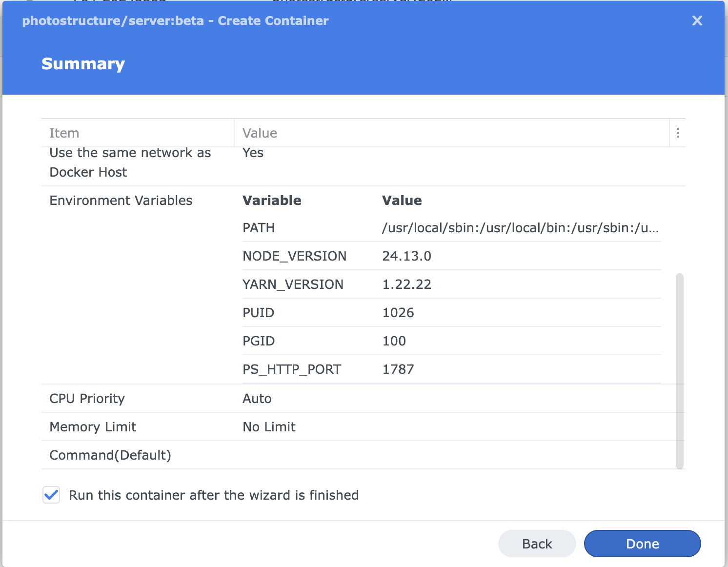The image size is (728, 567).
Task: Click the PUID value 1026
Action: (x=398, y=312)
